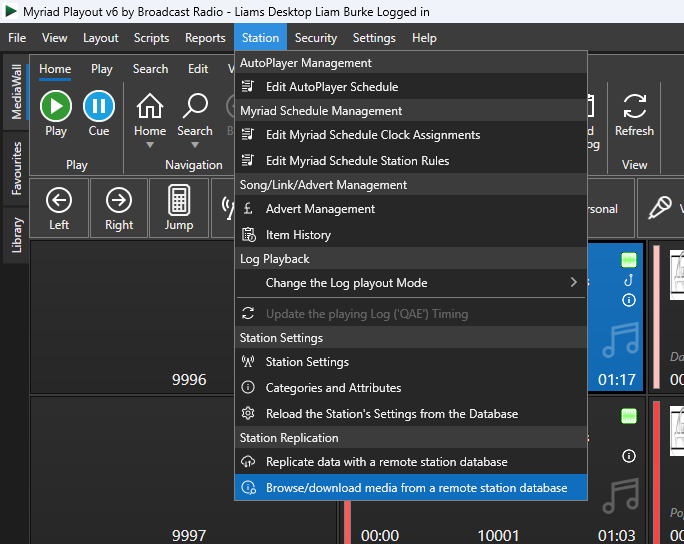The width and height of the screenshot is (684, 544).
Task: Choose Station Settings menu item
Action: 411,361
